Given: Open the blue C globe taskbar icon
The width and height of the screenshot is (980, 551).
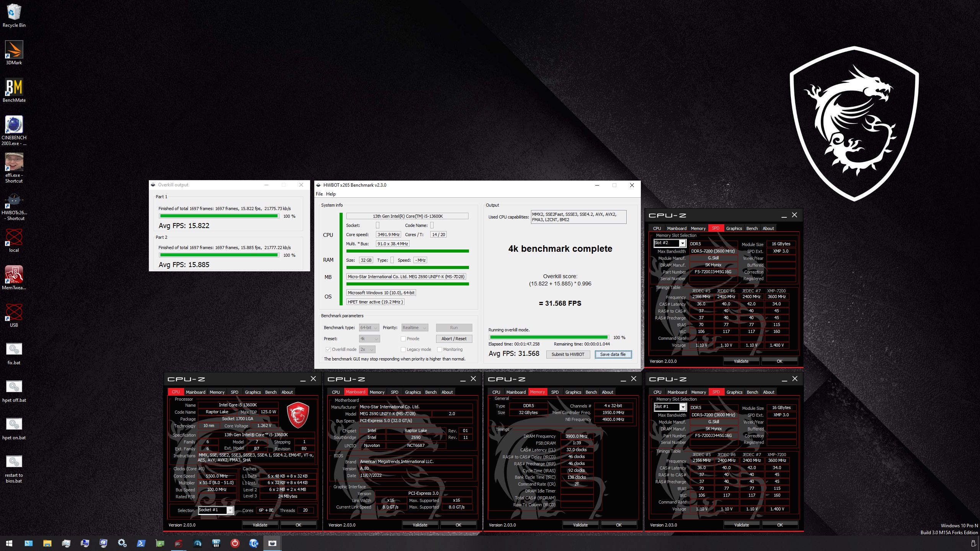Looking at the screenshot, I should [x=253, y=543].
